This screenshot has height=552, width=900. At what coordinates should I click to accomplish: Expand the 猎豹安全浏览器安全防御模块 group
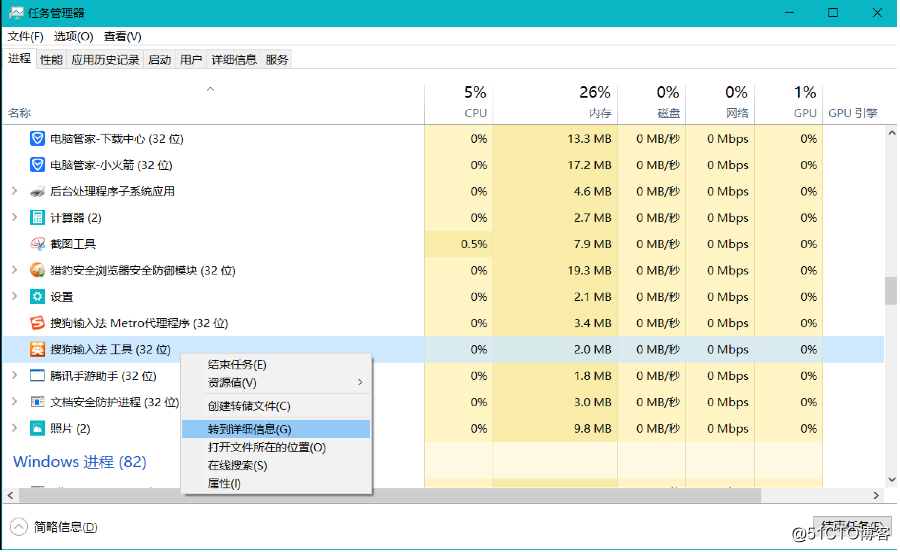(14, 270)
